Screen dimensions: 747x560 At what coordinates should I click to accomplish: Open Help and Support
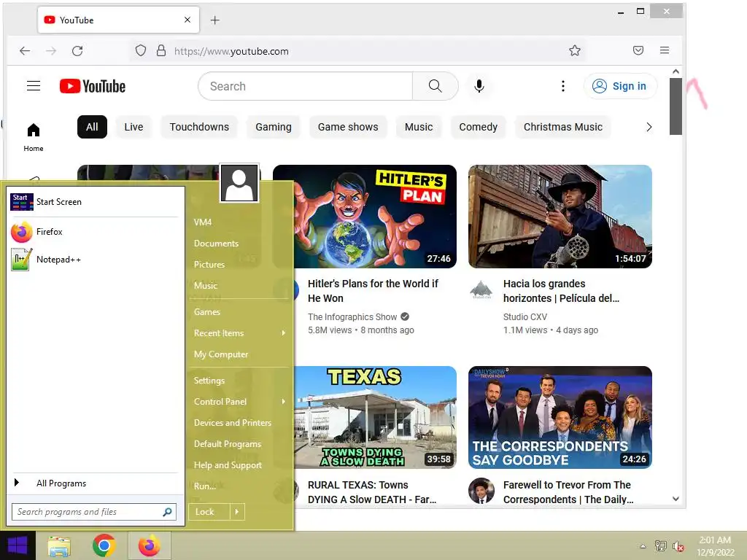[x=228, y=465]
